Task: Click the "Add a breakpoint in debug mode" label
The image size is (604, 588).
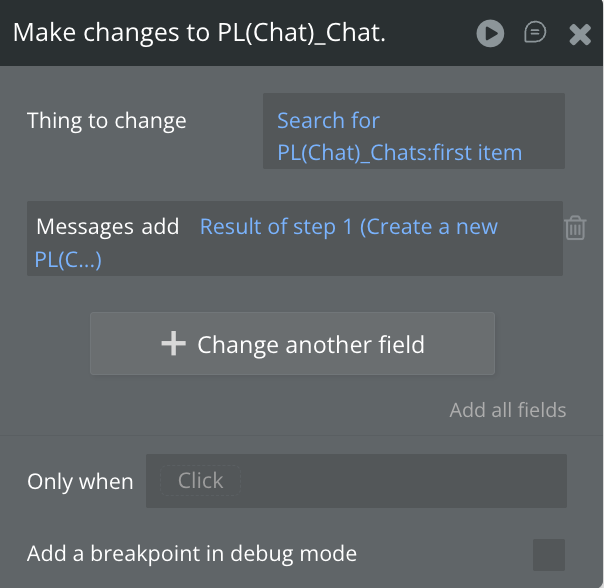Action: pyautogui.click(x=192, y=553)
